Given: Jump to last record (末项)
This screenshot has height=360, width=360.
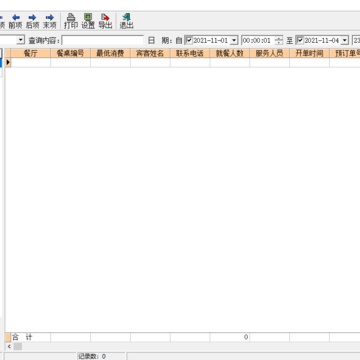Looking at the screenshot, I should click(x=49, y=21).
